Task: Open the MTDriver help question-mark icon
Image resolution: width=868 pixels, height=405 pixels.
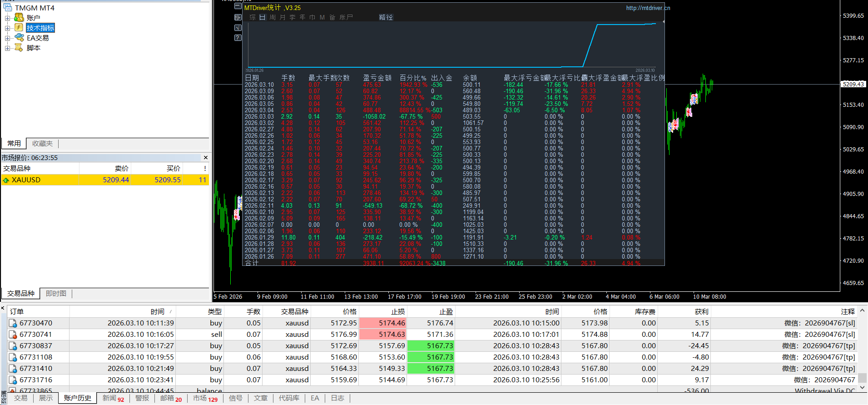Action: 238,38
